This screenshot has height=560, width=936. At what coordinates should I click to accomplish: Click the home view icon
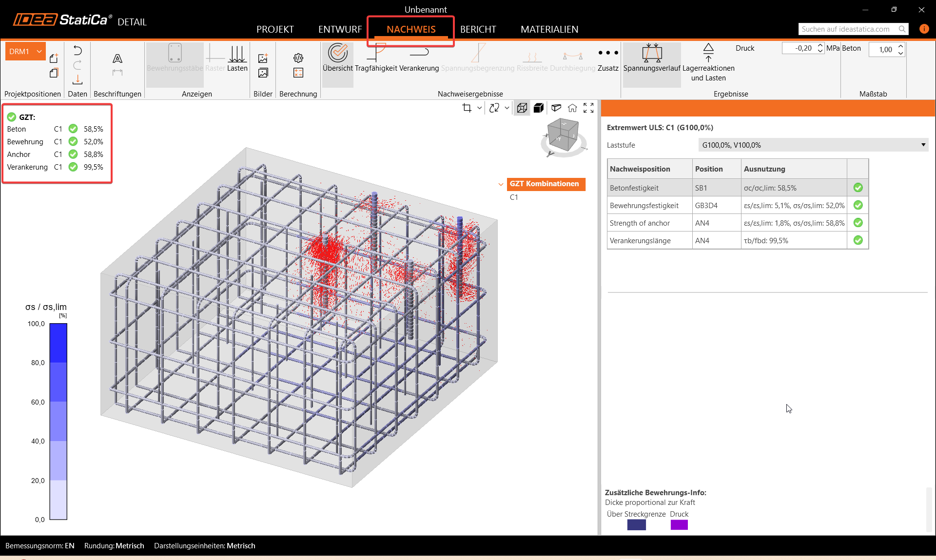pyautogui.click(x=572, y=108)
